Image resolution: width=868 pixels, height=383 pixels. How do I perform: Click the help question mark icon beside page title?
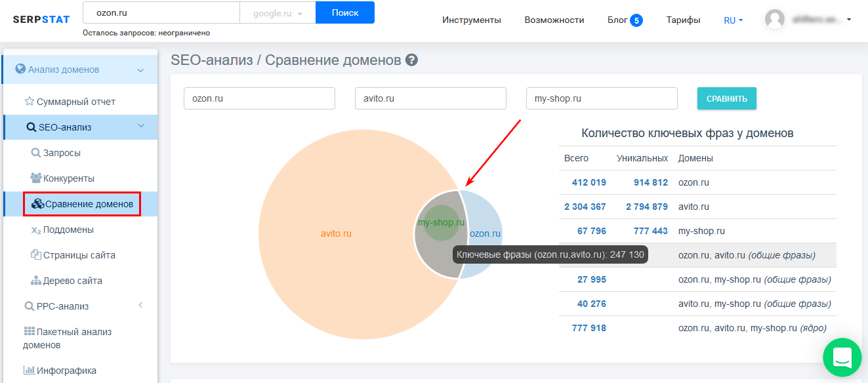pos(412,60)
